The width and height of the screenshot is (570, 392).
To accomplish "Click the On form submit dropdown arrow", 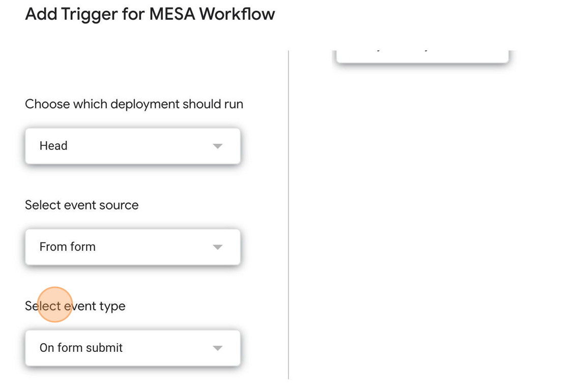I will [217, 348].
